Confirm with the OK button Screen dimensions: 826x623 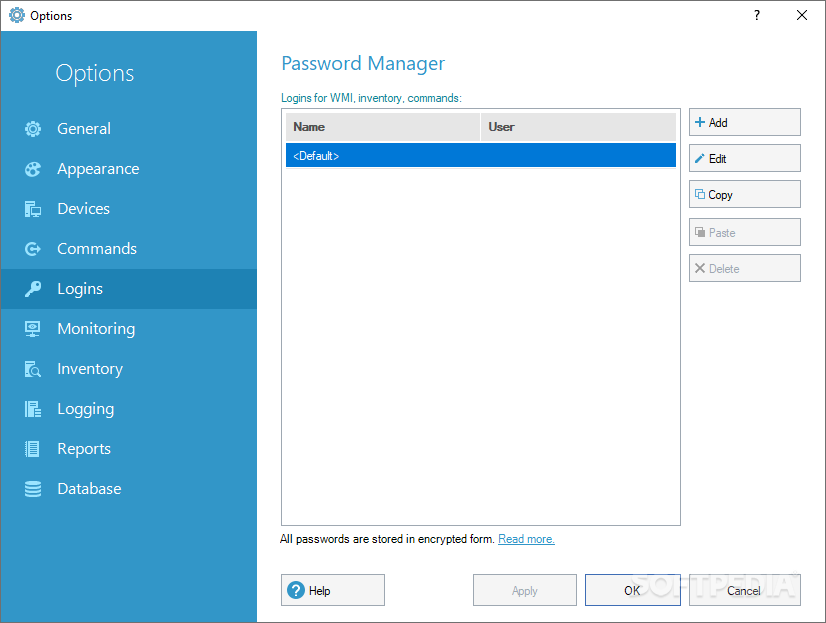[x=633, y=590]
